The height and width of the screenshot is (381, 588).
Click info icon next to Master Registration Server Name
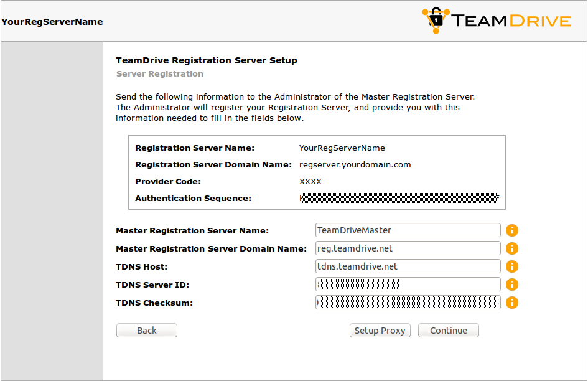[x=512, y=230]
